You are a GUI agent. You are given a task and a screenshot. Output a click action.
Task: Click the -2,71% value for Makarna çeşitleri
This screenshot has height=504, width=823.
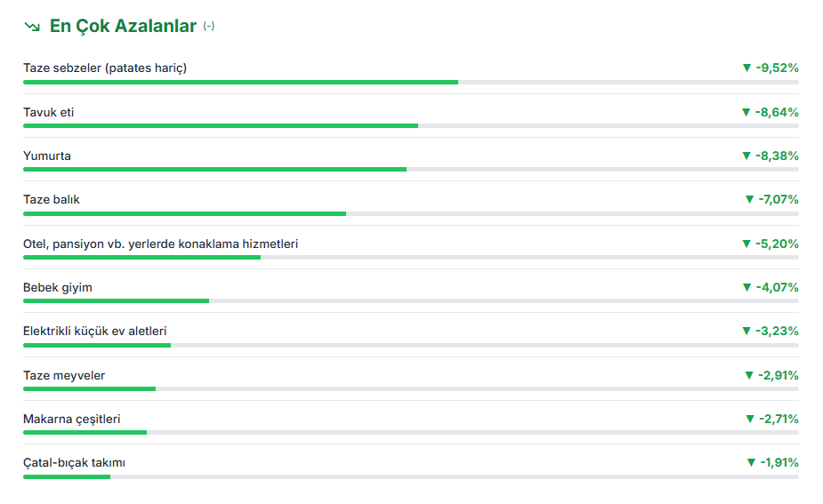(779, 419)
